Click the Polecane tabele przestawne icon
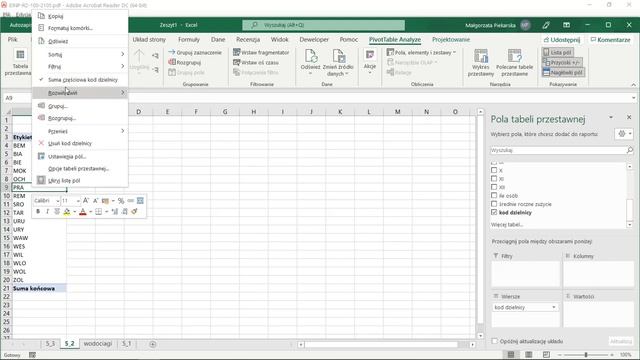 click(514, 56)
